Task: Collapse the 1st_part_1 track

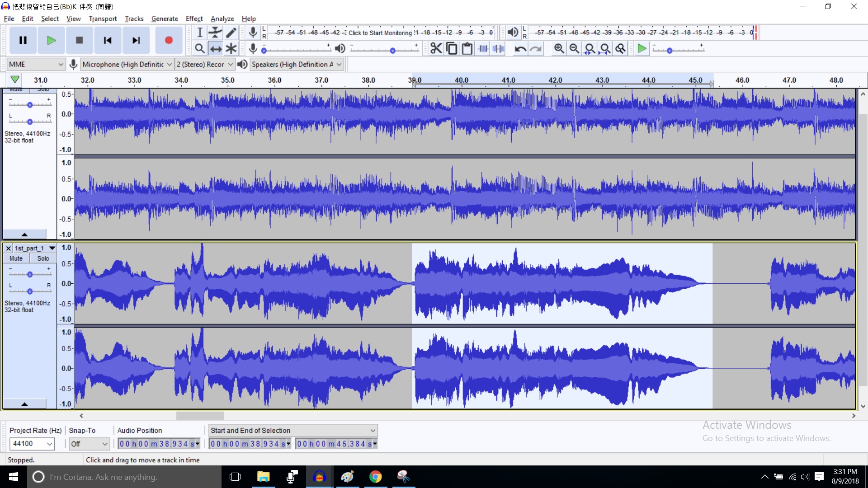Action: point(24,404)
